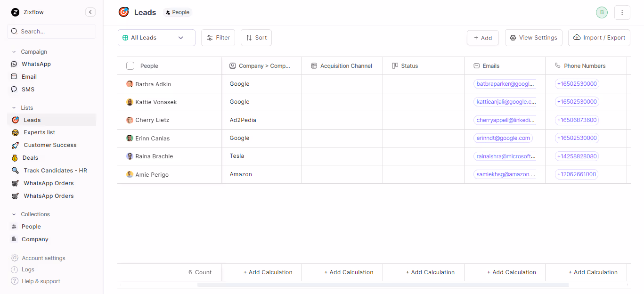Click the Leads target icon in page header
Screen dimensions: 644x294
124,12
